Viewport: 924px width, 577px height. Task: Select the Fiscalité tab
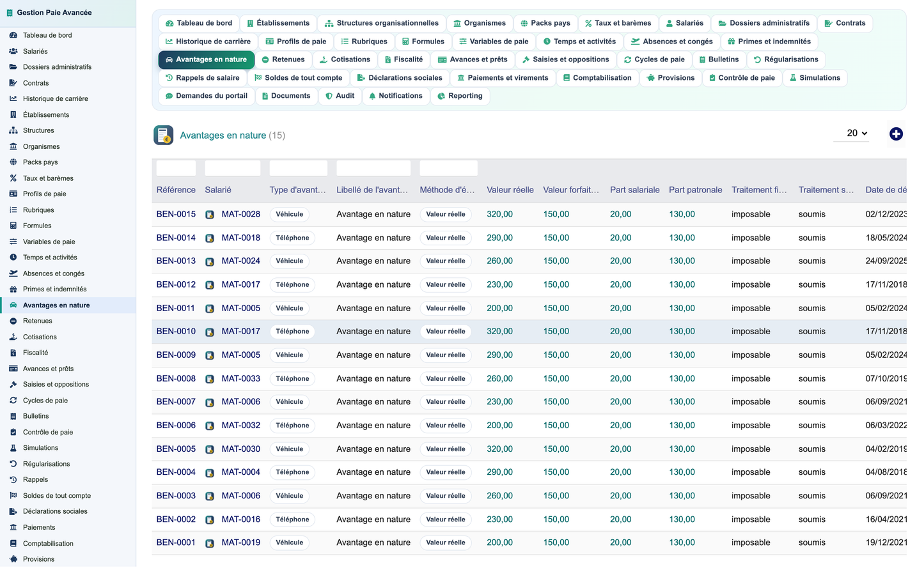point(403,59)
